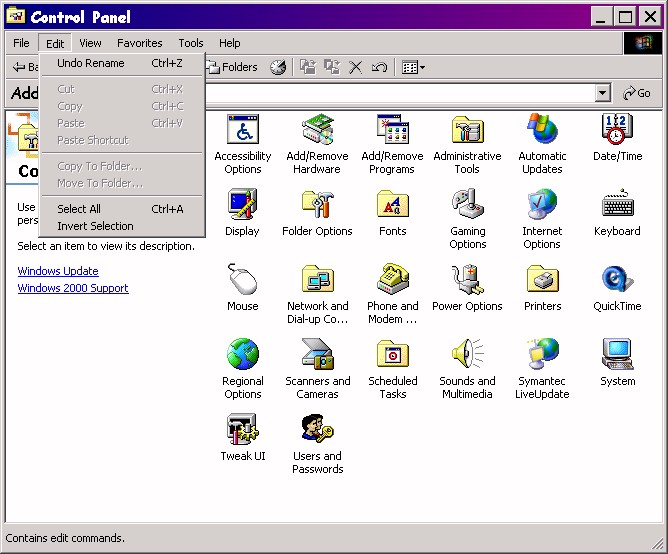Open Display settings
The image size is (668, 554).
242,213
